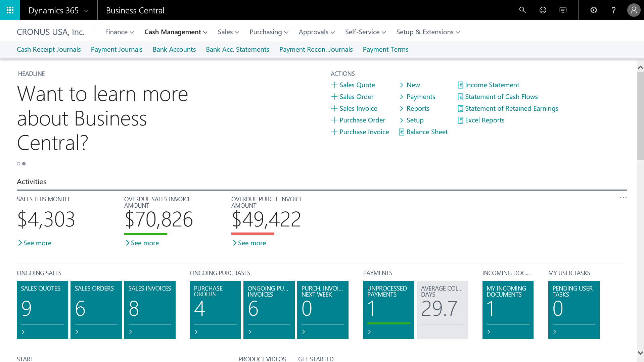Open the Unprocessed Payments tile

[388, 309]
